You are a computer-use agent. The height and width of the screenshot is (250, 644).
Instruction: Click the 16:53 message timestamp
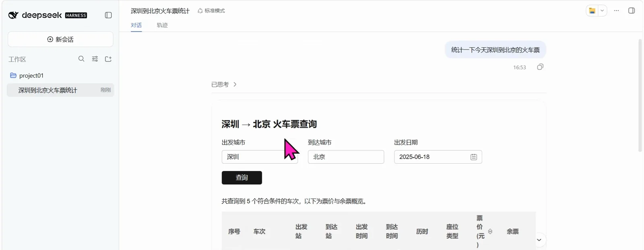click(519, 67)
